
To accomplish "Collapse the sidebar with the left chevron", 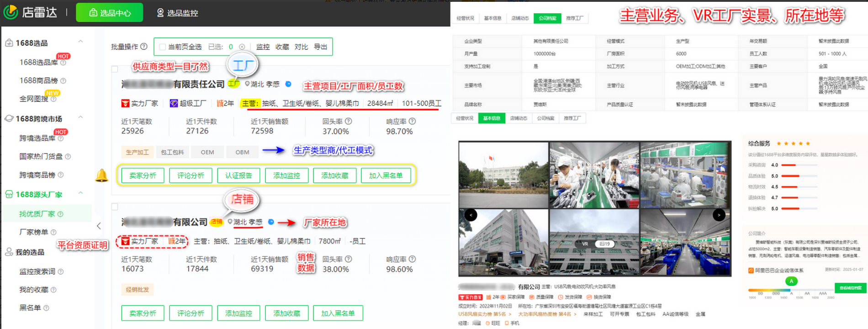I will (x=99, y=226).
